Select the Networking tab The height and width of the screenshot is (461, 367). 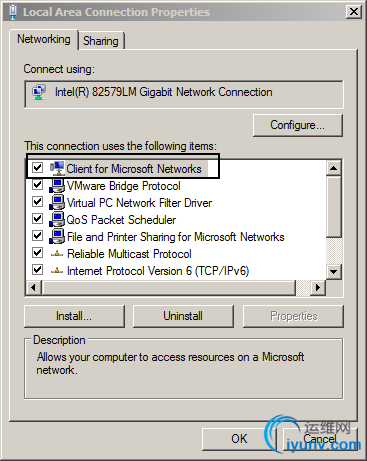coord(44,39)
